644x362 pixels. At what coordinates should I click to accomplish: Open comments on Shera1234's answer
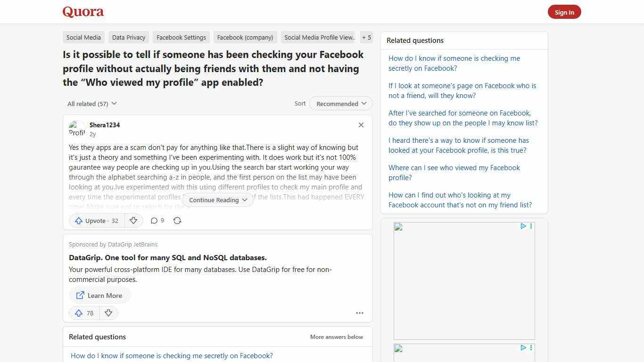coord(157,220)
